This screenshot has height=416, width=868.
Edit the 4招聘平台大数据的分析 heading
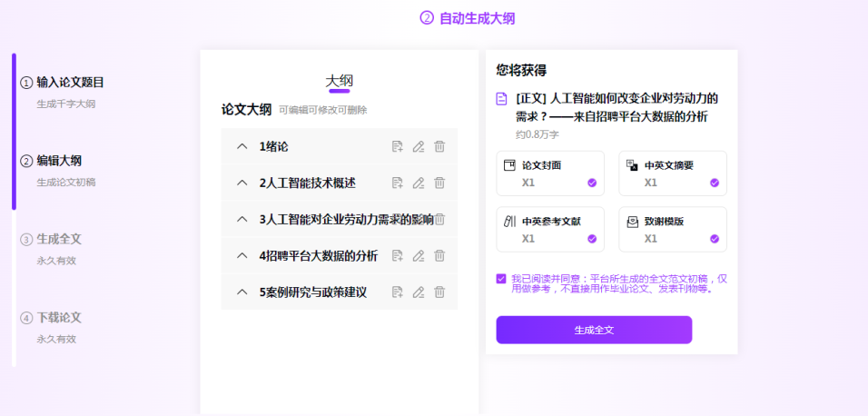point(419,255)
